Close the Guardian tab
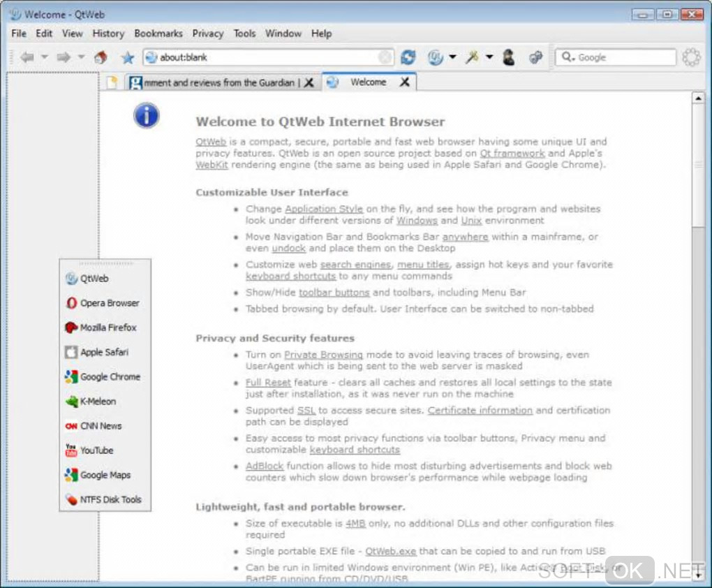This screenshot has width=712, height=588. (309, 82)
